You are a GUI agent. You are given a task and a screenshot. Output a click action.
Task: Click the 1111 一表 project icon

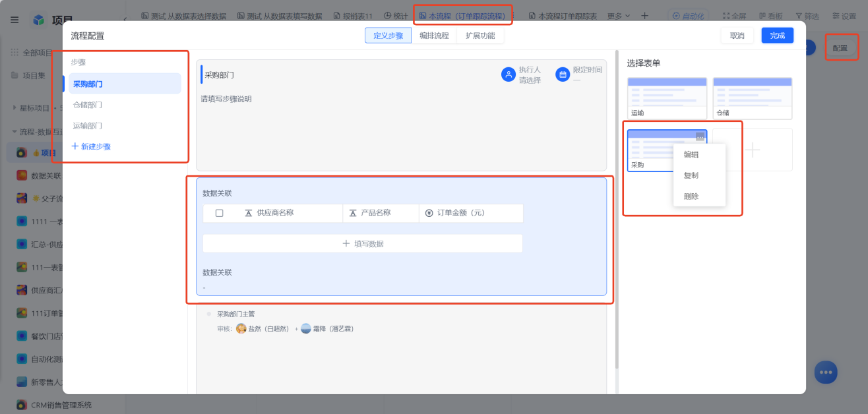pos(22,222)
